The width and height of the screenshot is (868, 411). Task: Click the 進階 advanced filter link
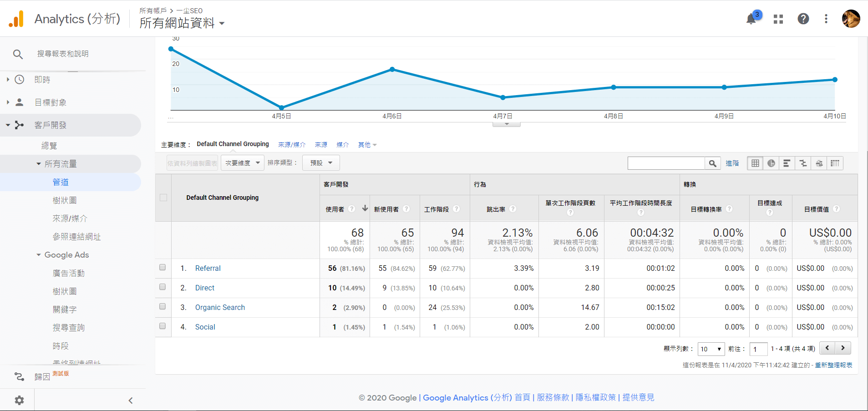point(732,163)
